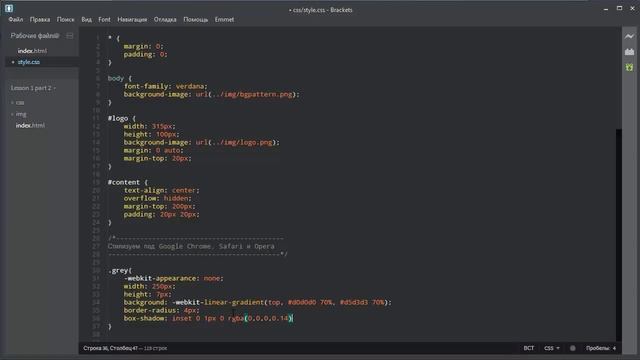Click the Brackets app icon in title bar
Viewport: 640px width, 360px height.
(9, 8)
